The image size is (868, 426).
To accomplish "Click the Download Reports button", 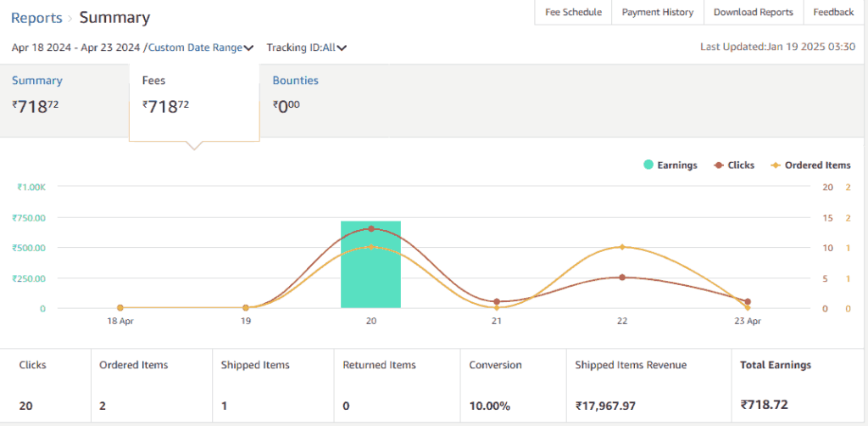I will pos(753,13).
